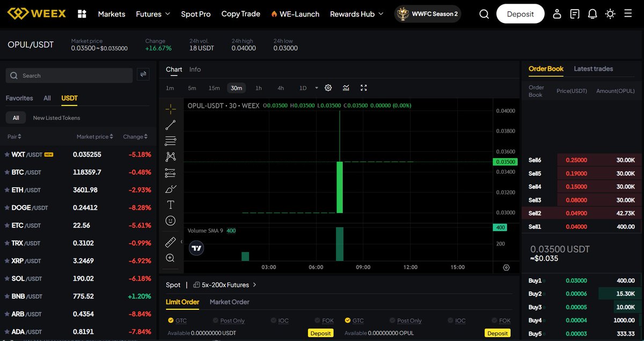
Task: Select the crosshair cursor tool
Action: [171, 109]
